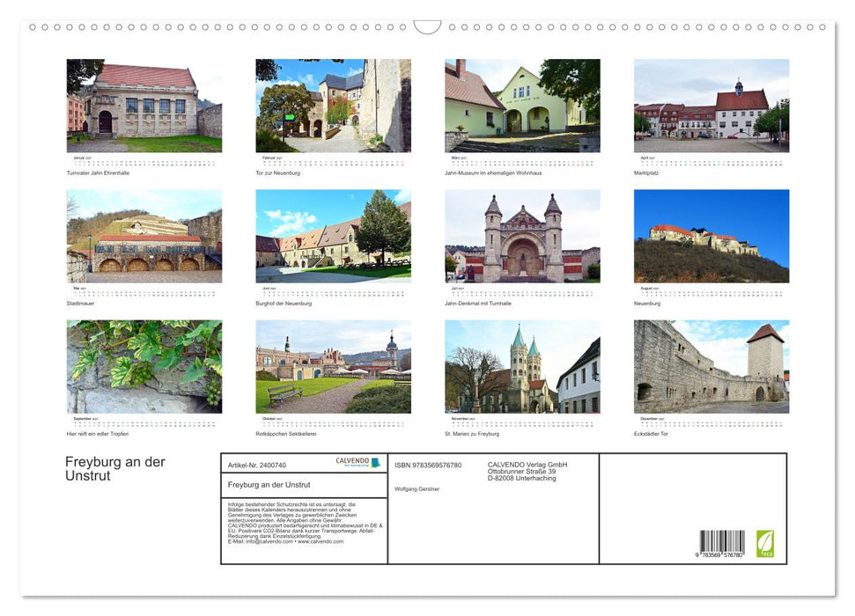The height and width of the screenshot is (616, 855).
Task: Click the St. Marien zu Freyburg photo
Action: 522,367
